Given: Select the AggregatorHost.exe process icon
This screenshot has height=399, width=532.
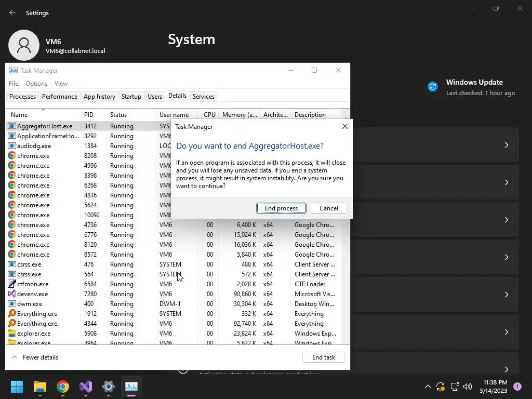Looking at the screenshot, I should [12, 126].
